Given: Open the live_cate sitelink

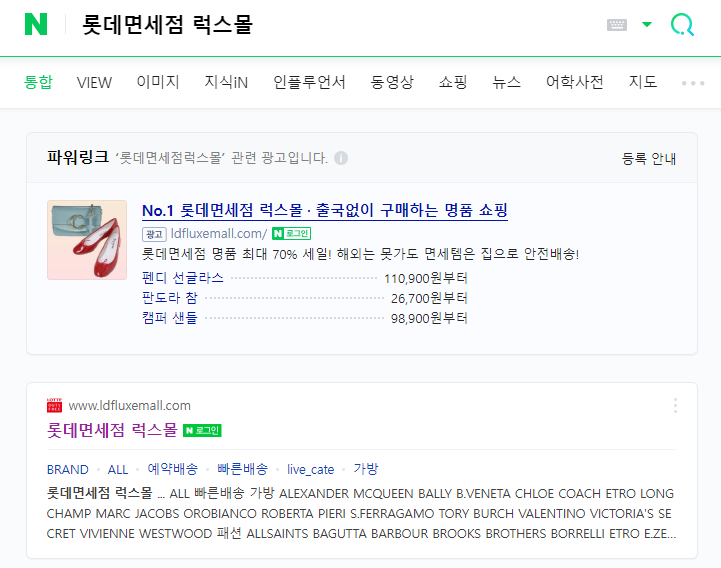Looking at the screenshot, I should pyautogui.click(x=310, y=470).
